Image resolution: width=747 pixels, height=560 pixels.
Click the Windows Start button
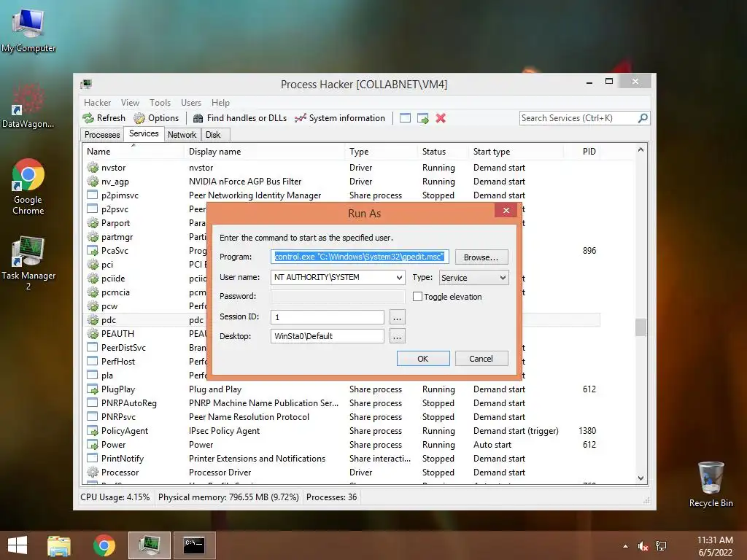pos(18,545)
